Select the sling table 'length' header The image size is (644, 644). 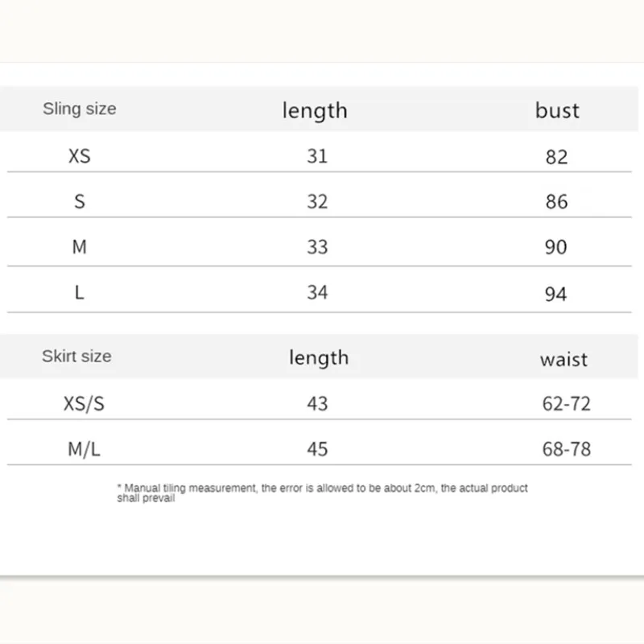tap(315, 110)
